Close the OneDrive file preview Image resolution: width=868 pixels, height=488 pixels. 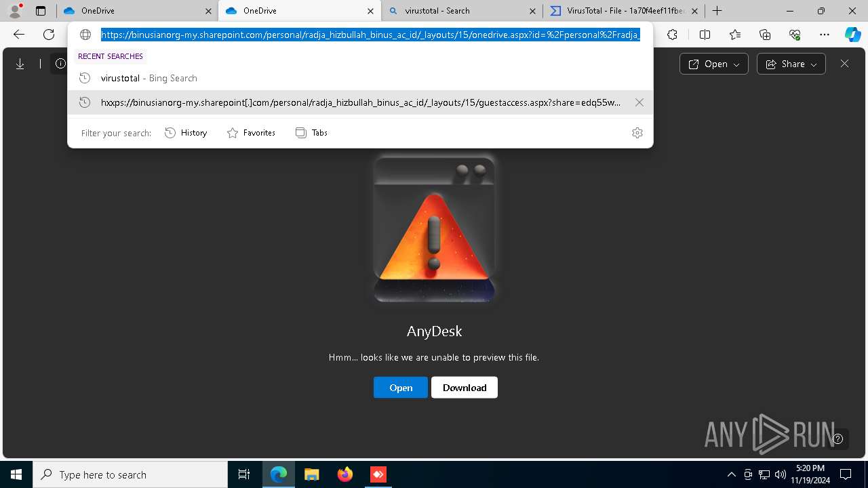tap(844, 64)
